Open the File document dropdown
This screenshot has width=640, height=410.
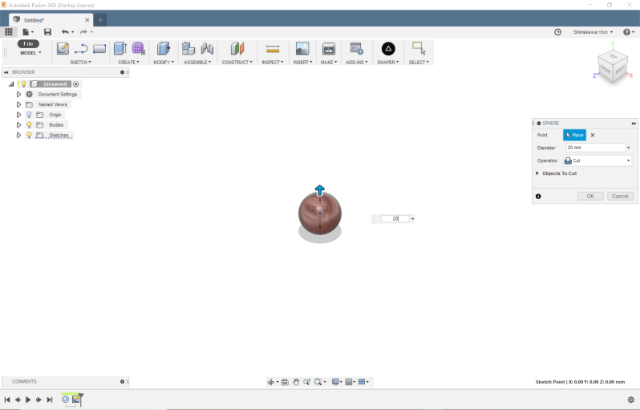pyautogui.click(x=28, y=32)
